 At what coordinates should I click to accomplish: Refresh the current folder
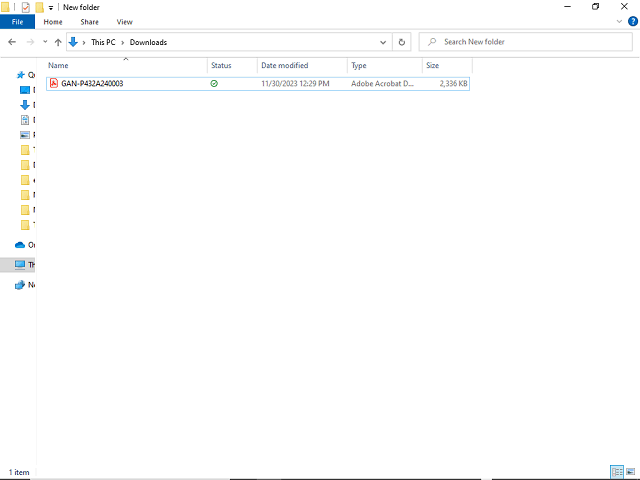(x=402, y=42)
